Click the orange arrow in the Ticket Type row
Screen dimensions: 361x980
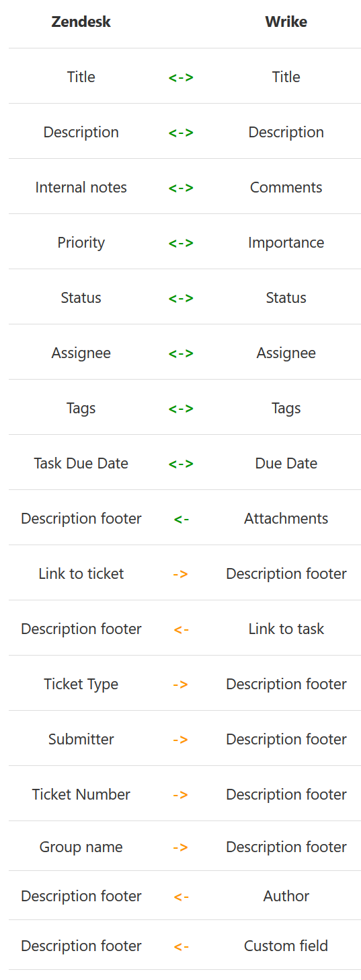[180, 685]
